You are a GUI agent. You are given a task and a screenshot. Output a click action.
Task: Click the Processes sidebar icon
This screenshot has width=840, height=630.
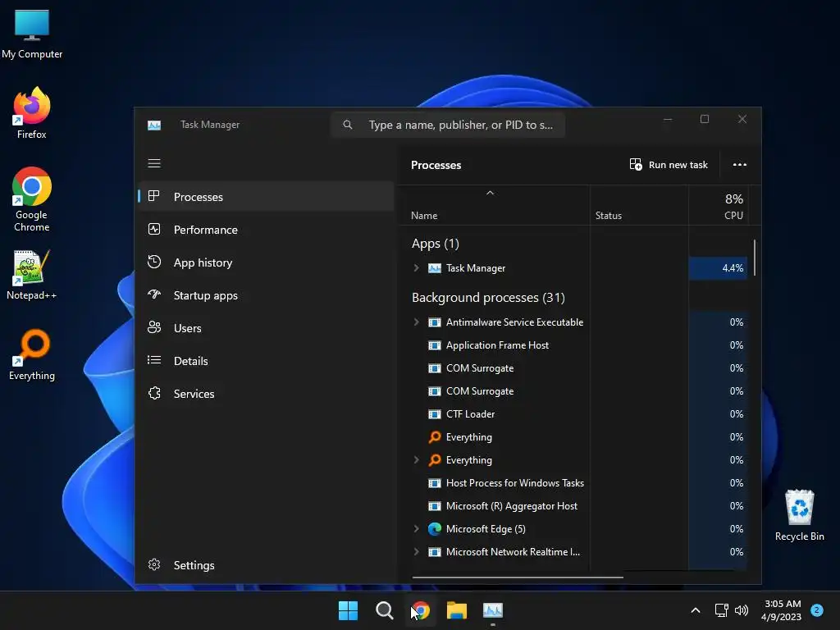coord(154,196)
